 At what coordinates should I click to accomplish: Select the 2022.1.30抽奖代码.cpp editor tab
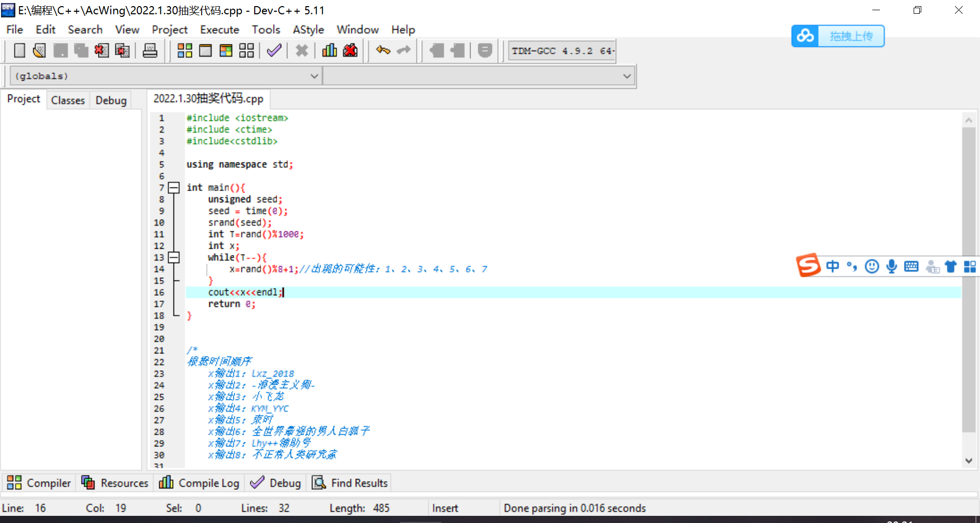click(x=208, y=99)
